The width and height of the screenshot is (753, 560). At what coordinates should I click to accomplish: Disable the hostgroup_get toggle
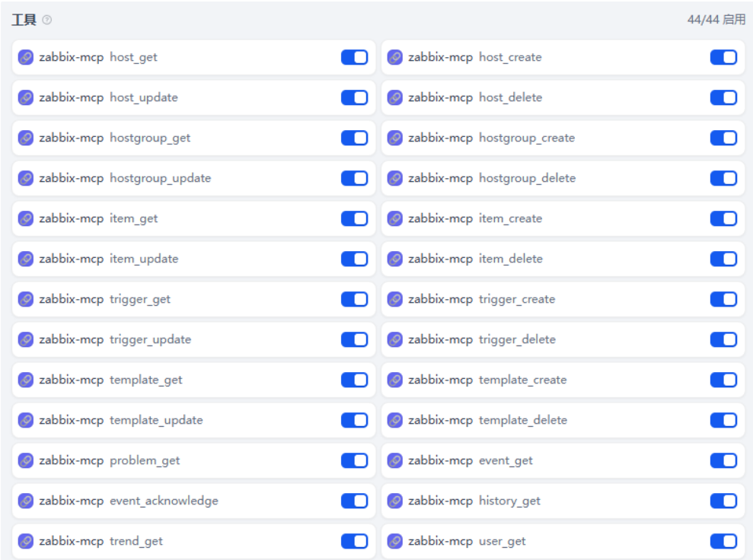tap(354, 138)
